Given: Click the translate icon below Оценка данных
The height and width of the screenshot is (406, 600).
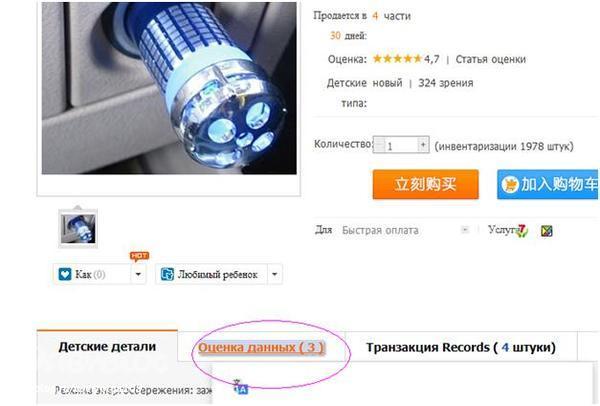Looking at the screenshot, I should pos(241,388).
